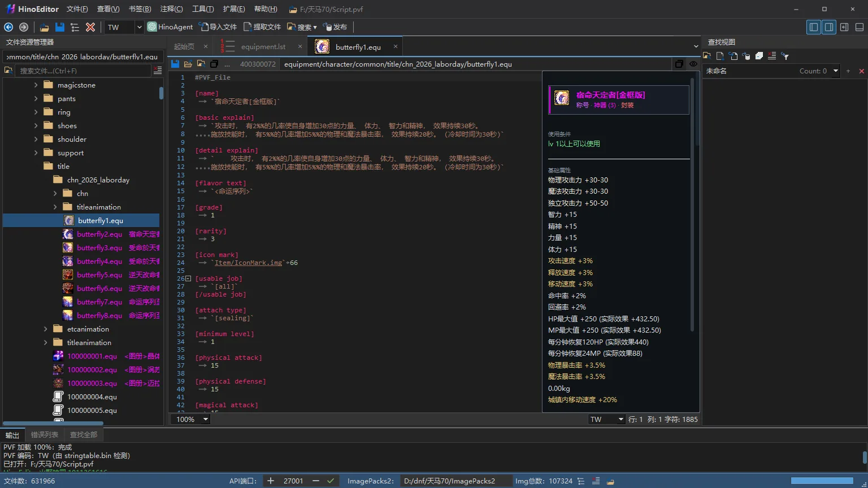Image resolution: width=868 pixels, height=488 pixels.
Task: Switch to the equipment.lst tab
Action: point(263,47)
